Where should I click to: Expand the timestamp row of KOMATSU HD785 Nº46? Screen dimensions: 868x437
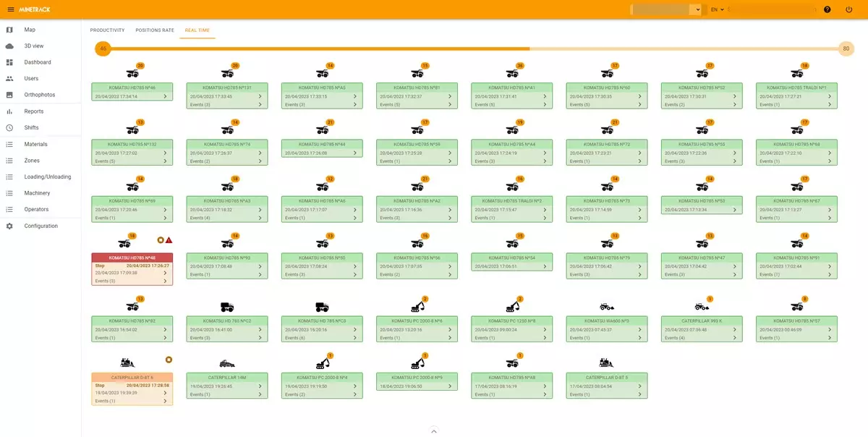click(x=132, y=96)
